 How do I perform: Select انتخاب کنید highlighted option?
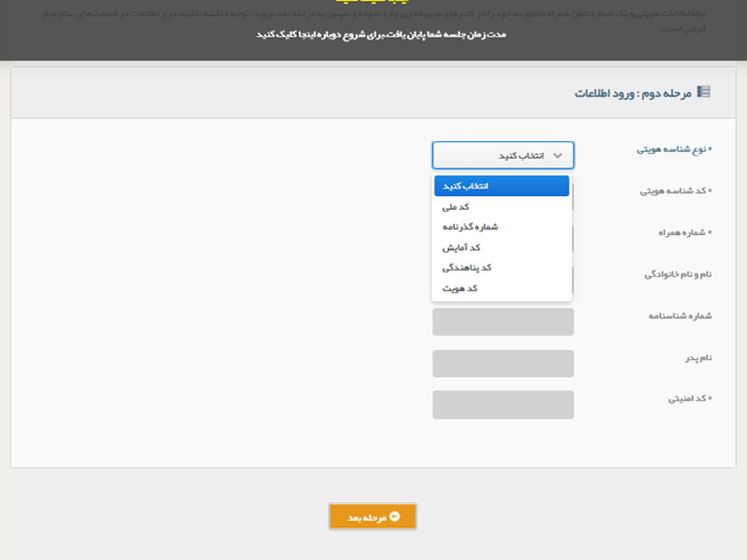(501, 186)
